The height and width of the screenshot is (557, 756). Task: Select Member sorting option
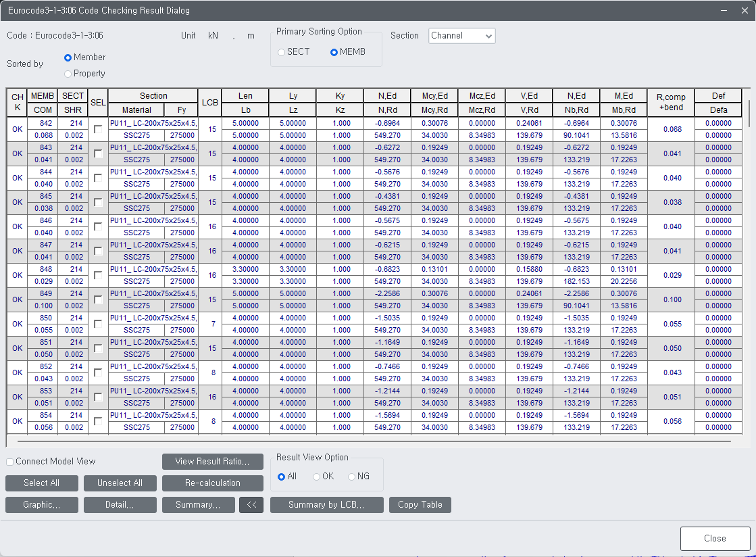[68, 57]
